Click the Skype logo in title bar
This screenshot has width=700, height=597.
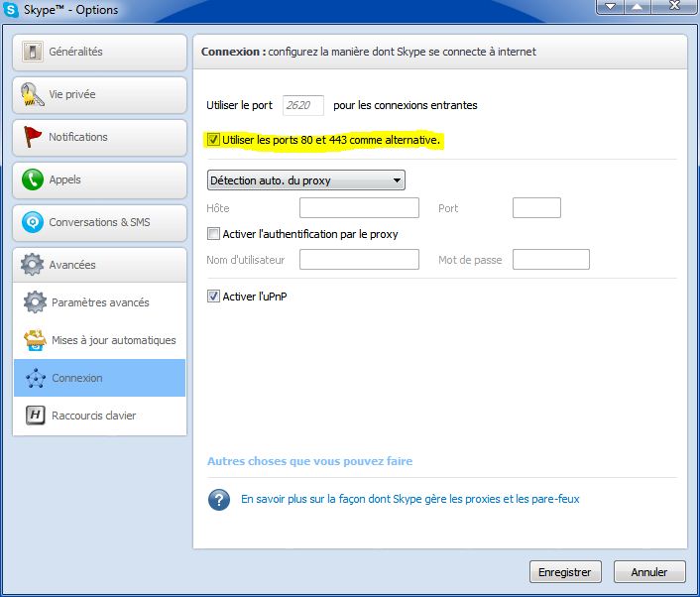(11, 10)
